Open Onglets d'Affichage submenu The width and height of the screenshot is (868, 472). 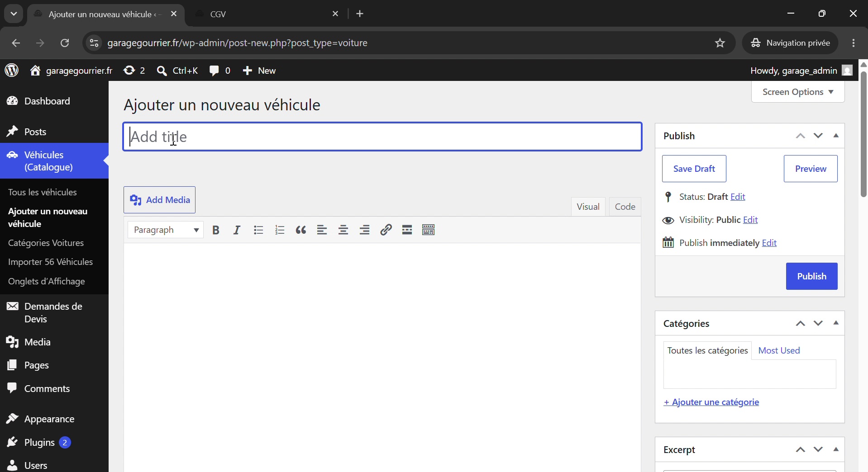point(47,282)
